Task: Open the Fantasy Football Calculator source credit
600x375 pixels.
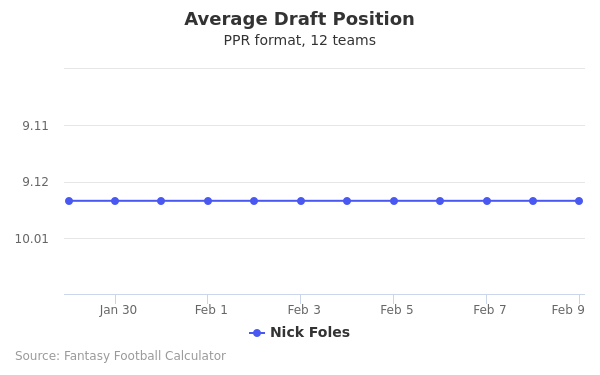Action: (121, 356)
